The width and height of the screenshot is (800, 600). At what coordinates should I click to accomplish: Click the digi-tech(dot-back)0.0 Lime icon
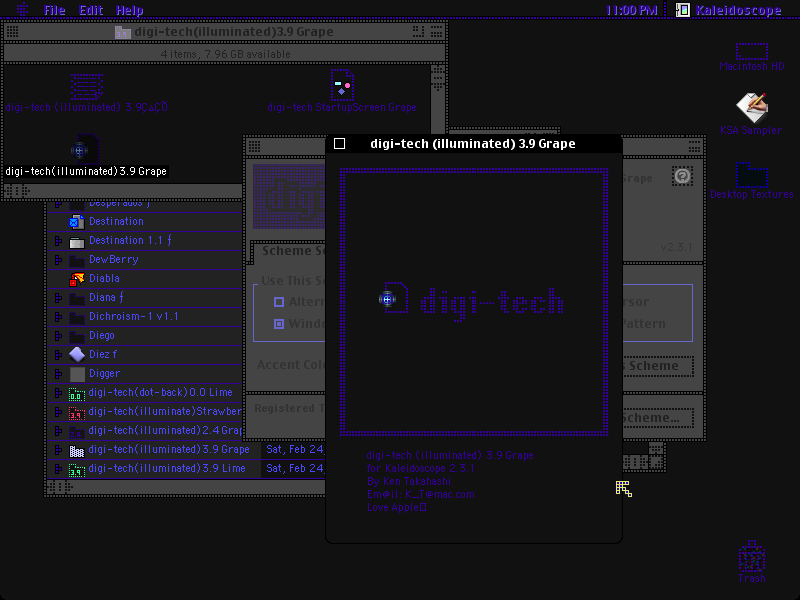pos(77,393)
